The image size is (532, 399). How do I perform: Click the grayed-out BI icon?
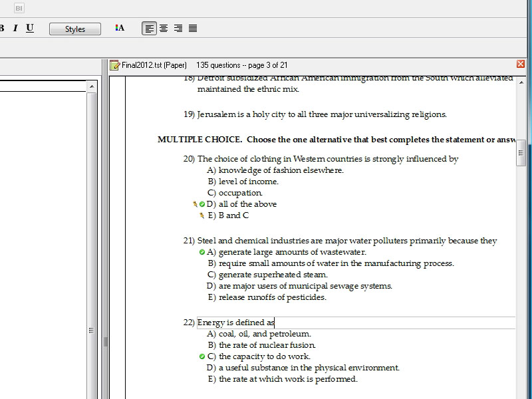point(19,8)
